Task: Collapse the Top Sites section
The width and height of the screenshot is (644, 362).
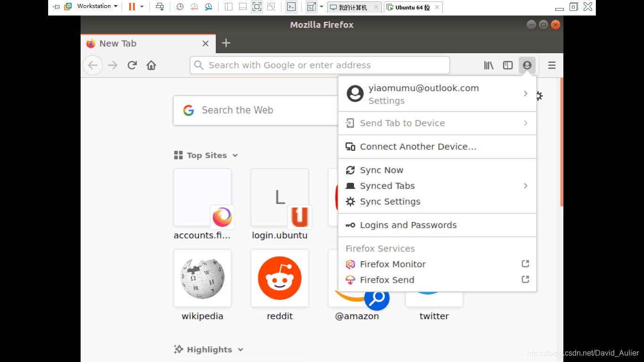Action: pyautogui.click(x=235, y=156)
